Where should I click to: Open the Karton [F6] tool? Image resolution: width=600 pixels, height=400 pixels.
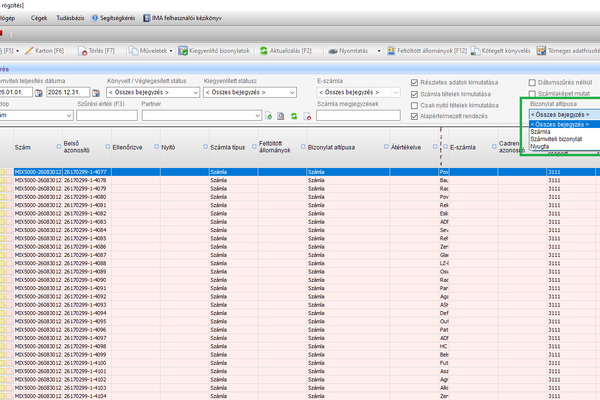45,51
